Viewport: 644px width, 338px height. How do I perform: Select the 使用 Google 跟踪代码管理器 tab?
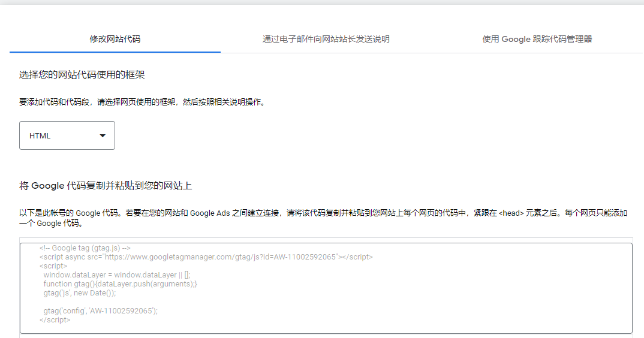point(537,39)
